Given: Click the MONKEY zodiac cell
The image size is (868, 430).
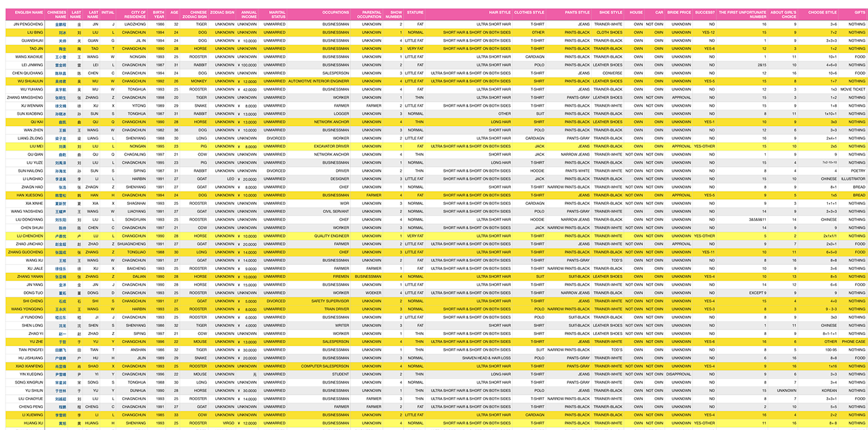Looking at the screenshot, I should (199, 81).
